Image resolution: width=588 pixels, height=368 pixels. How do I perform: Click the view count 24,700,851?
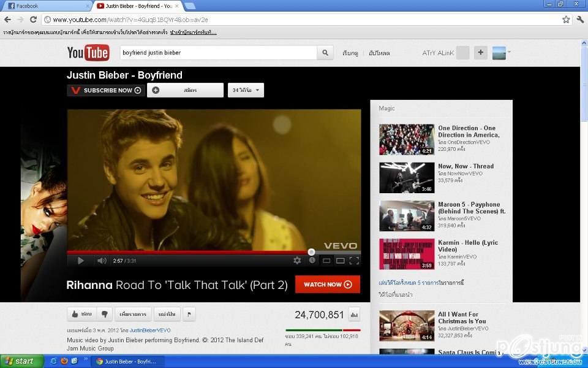(319, 315)
